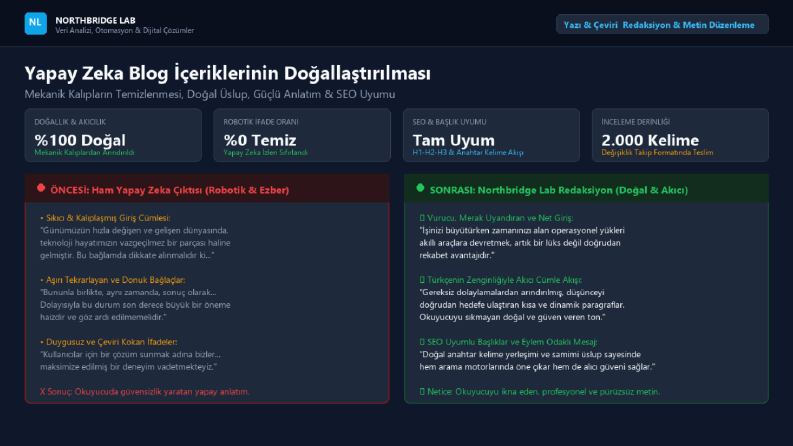
Task: Select the '2.000 Kelime' stat card
Action: (680, 135)
